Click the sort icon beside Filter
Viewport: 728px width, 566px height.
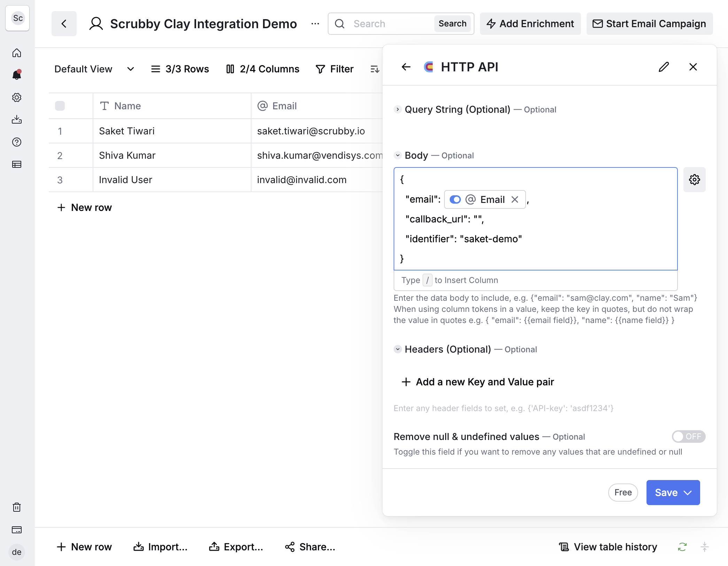[x=375, y=69]
